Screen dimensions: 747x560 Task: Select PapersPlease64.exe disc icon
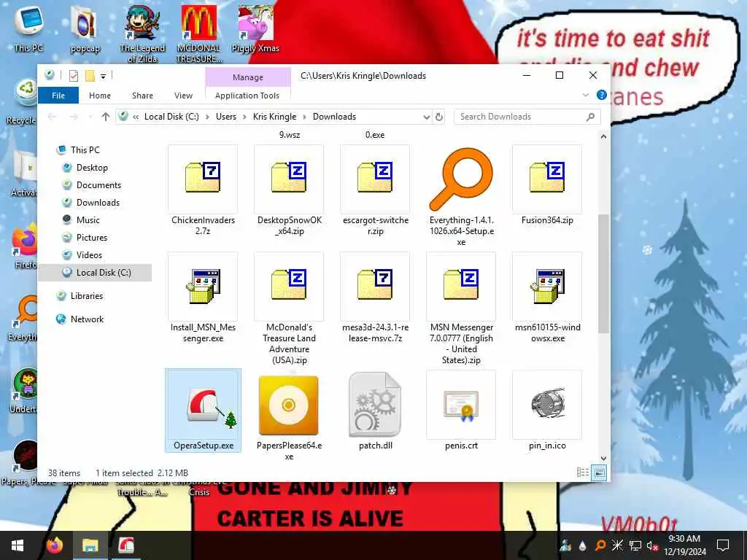coord(289,405)
